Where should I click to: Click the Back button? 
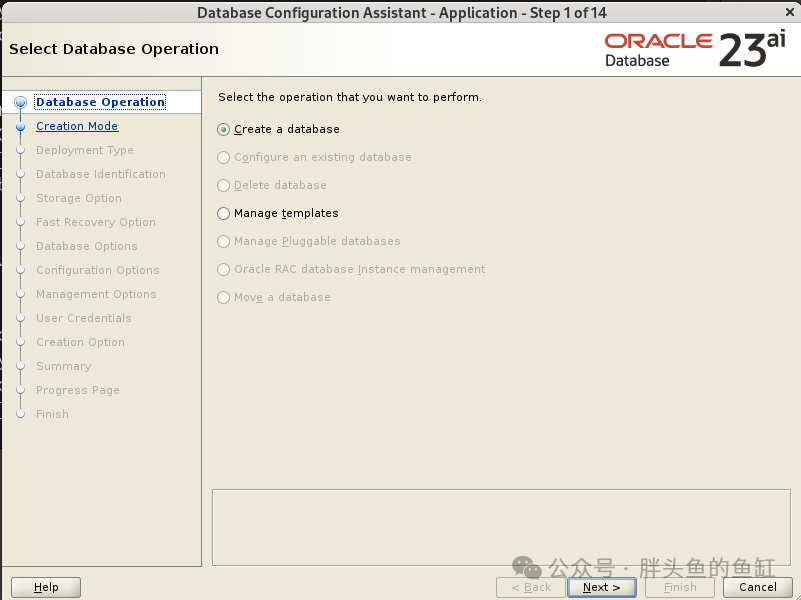pyautogui.click(x=531, y=587)
